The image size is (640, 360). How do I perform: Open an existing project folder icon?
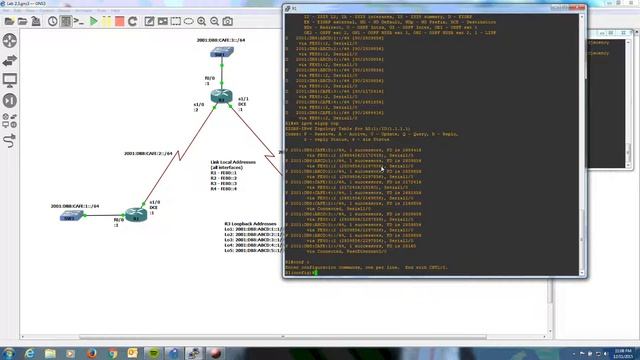pyautogui.click(x=22, y=21)
